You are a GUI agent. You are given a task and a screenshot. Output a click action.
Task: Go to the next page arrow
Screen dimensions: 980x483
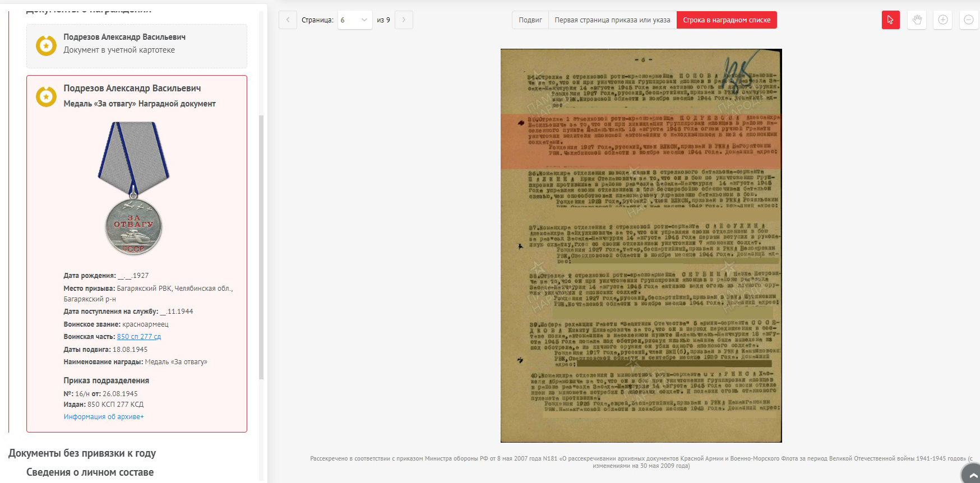click(404, 20)
